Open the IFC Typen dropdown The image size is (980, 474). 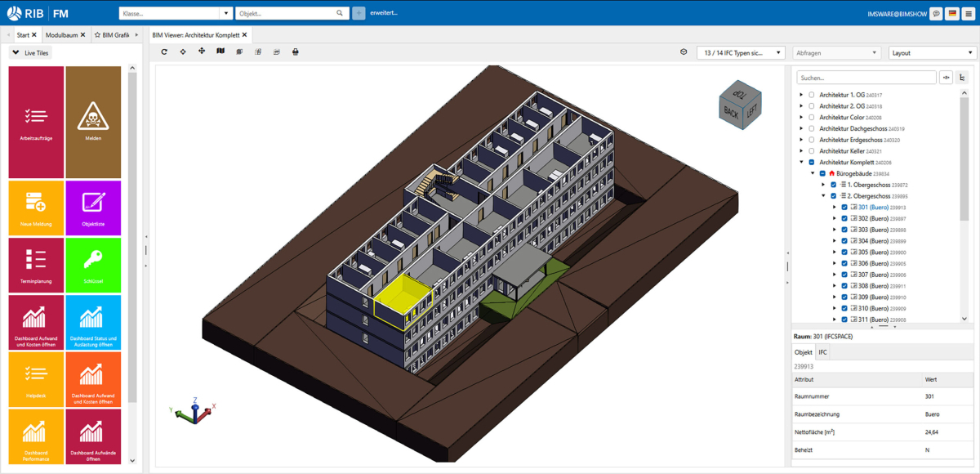coord(741,52)
